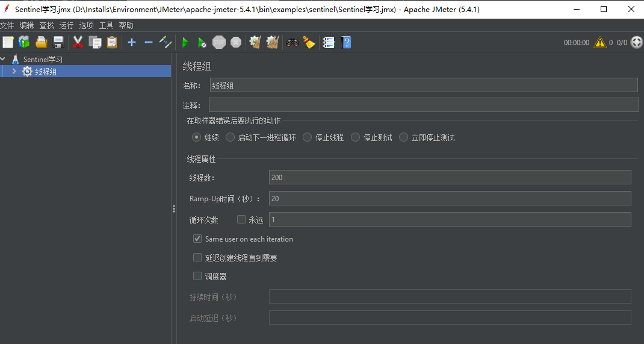Image resolution: width=644 pixels, height=344 pixels.
Task: Expand all nodes with plus icon
Action: point(131,42)
